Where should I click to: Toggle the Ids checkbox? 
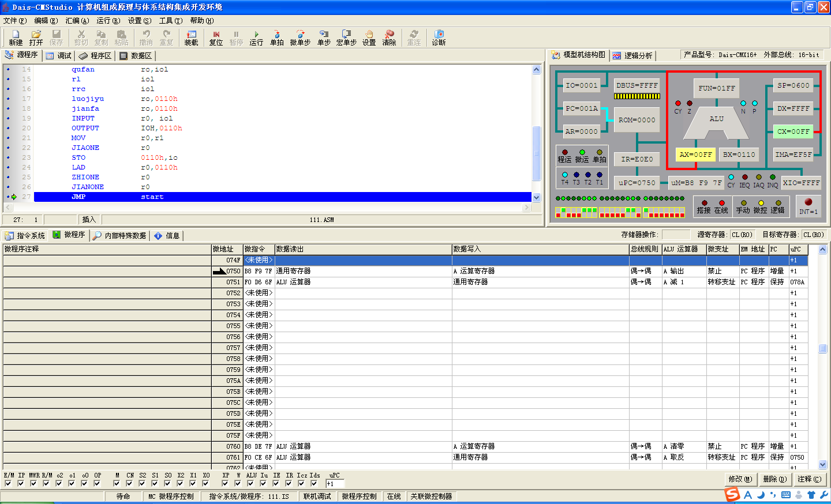(314, 483)
